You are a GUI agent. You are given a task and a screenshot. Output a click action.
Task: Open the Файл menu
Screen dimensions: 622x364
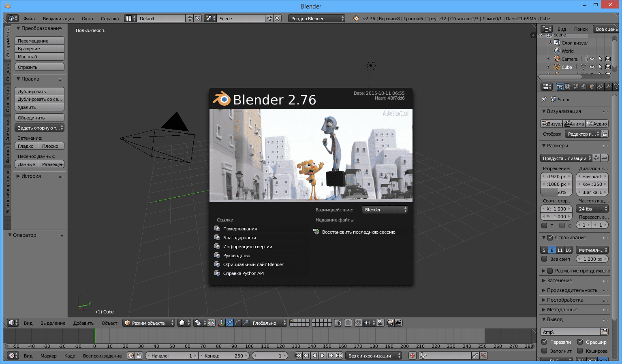tap(29, 19)
